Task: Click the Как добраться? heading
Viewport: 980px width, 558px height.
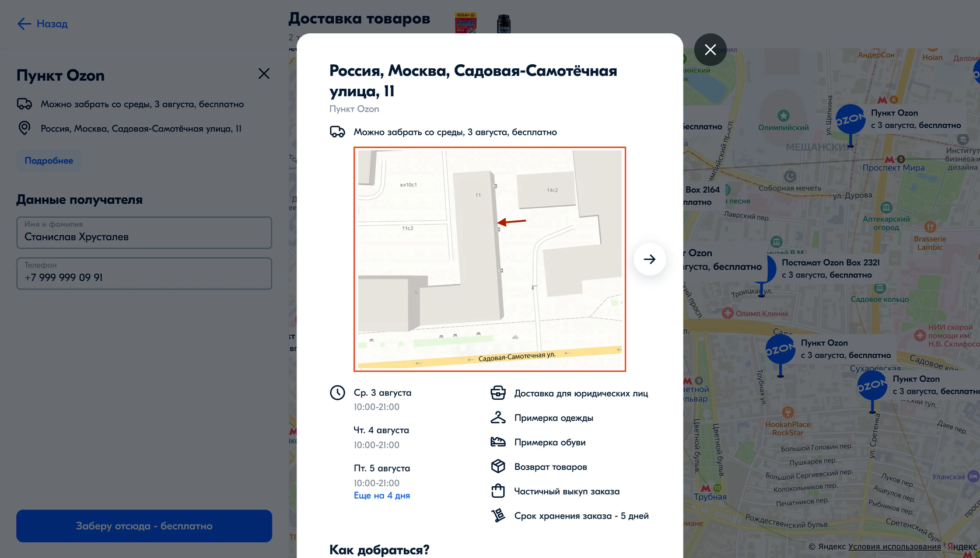Action: point(379,550)
